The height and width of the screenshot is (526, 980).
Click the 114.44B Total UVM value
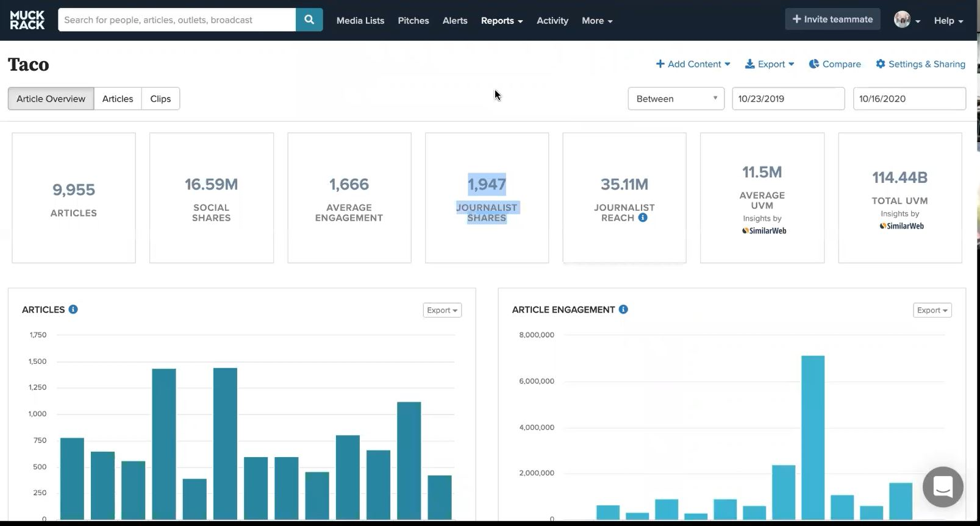point(900,177)
